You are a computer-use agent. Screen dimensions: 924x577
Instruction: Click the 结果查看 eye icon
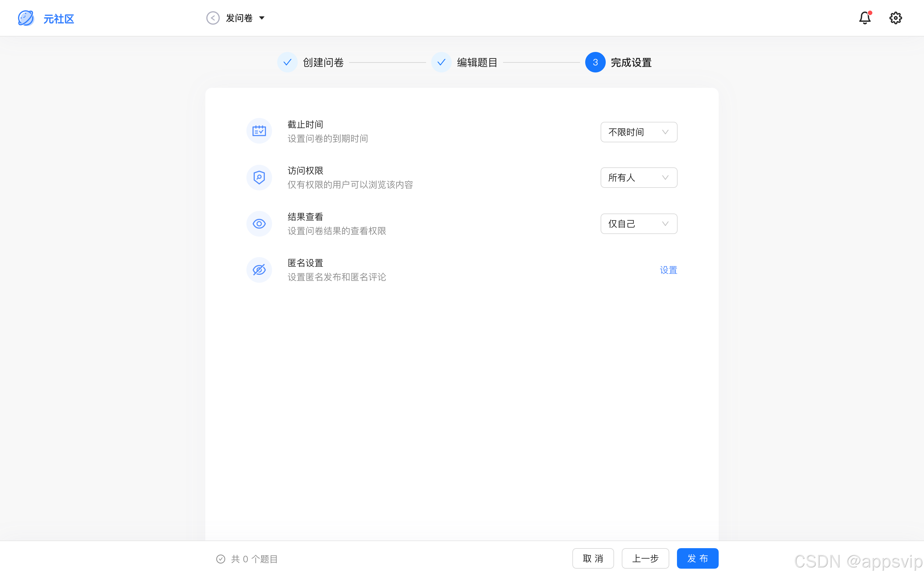coord(259,224)
